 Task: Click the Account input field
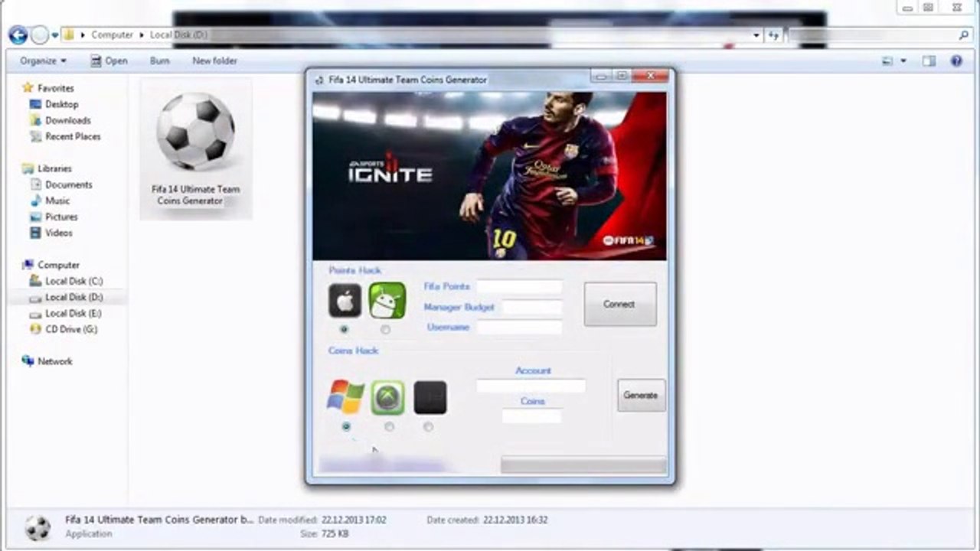pos(531,386)
